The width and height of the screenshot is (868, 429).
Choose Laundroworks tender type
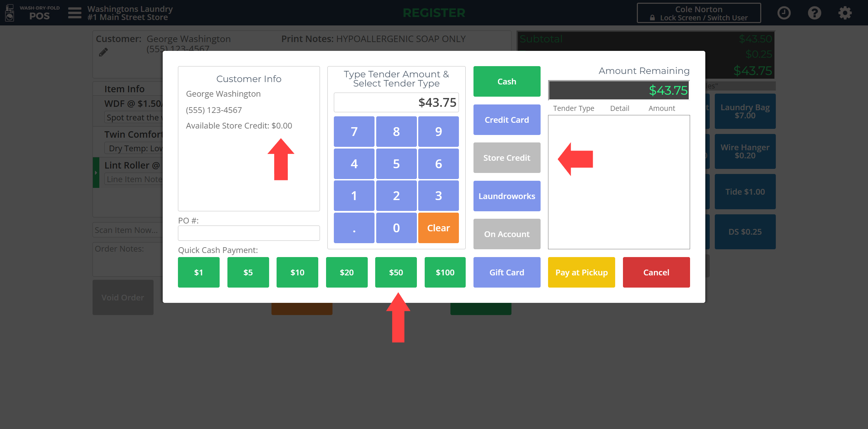507,196
